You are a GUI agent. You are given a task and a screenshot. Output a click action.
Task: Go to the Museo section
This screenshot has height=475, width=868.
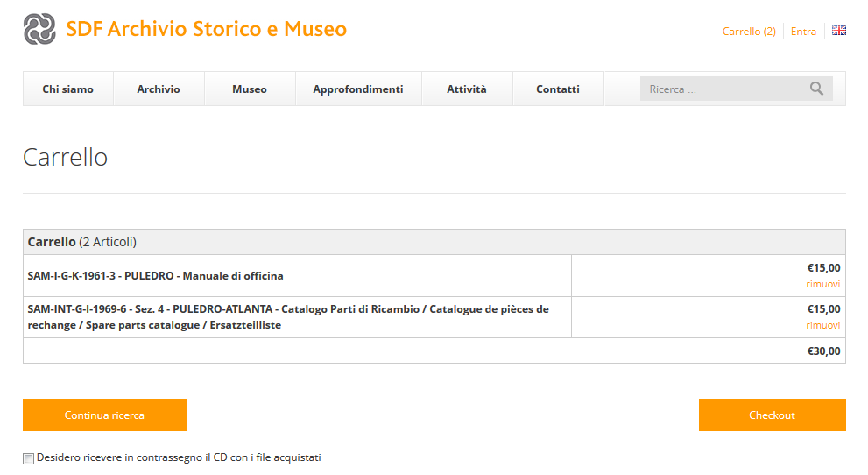tap(250, 89)
